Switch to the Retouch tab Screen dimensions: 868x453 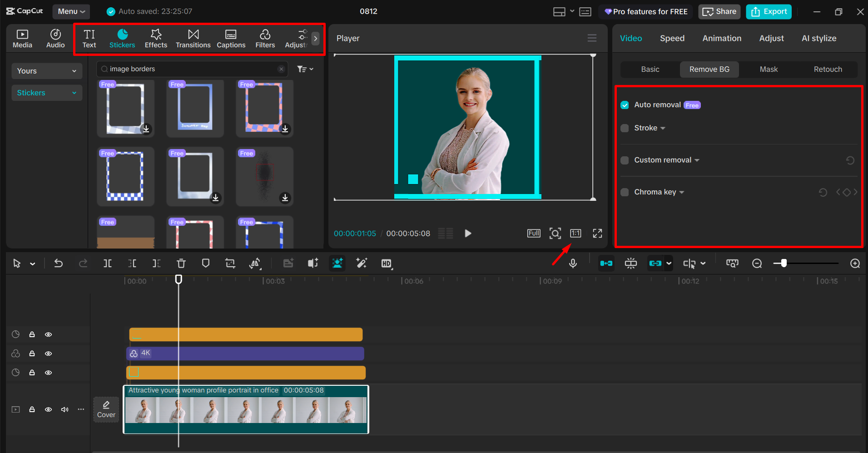828,69
